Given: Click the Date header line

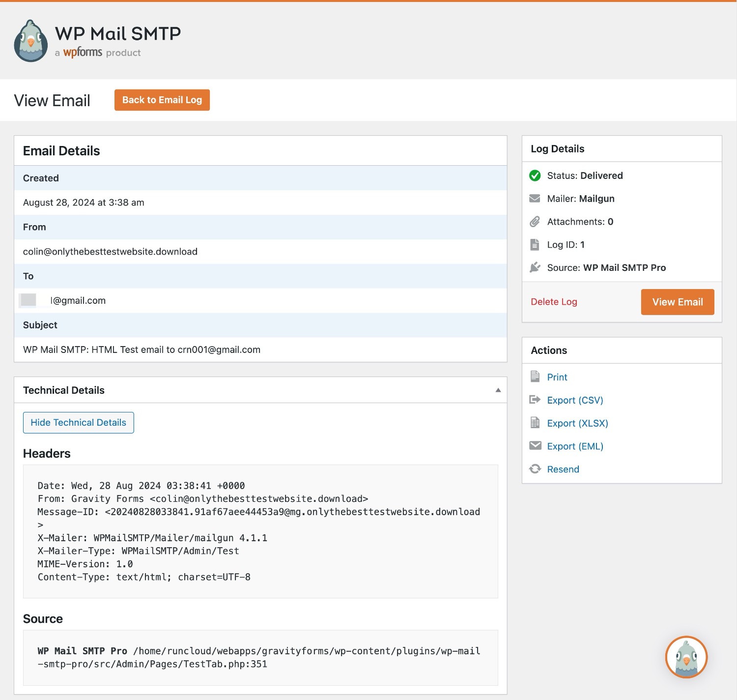Looking at the screenshot, I should [141, 486].
